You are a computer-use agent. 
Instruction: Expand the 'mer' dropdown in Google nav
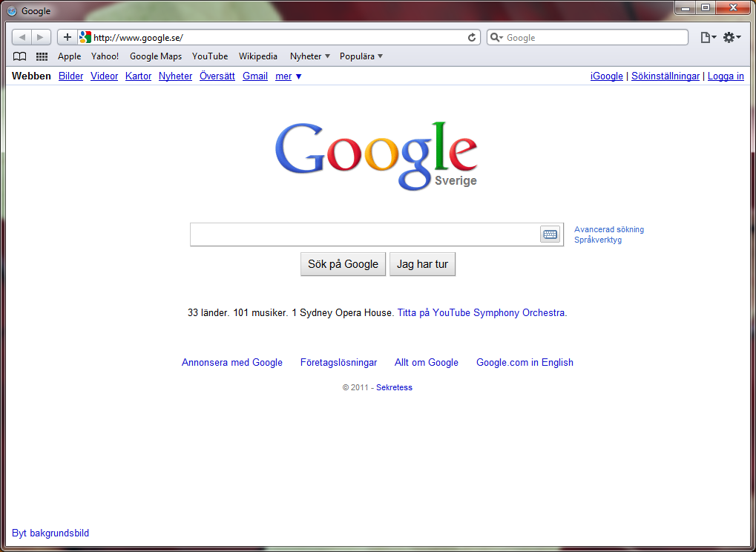[289, 76]
